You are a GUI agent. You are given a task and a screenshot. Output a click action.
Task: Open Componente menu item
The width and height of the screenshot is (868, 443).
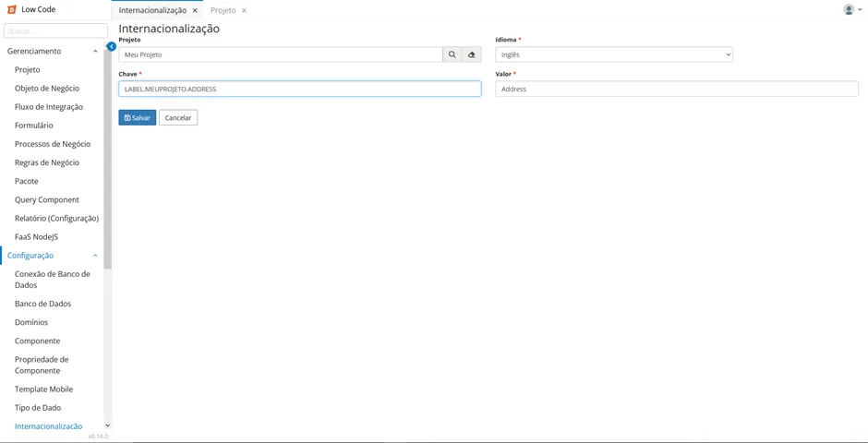pyautogui.click(x=37, y=341)
